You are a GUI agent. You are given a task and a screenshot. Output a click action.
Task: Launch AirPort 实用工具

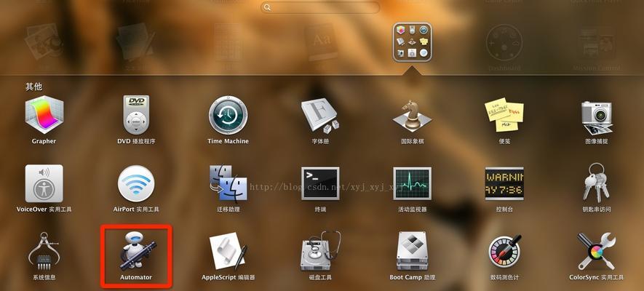tap(136, 183)
